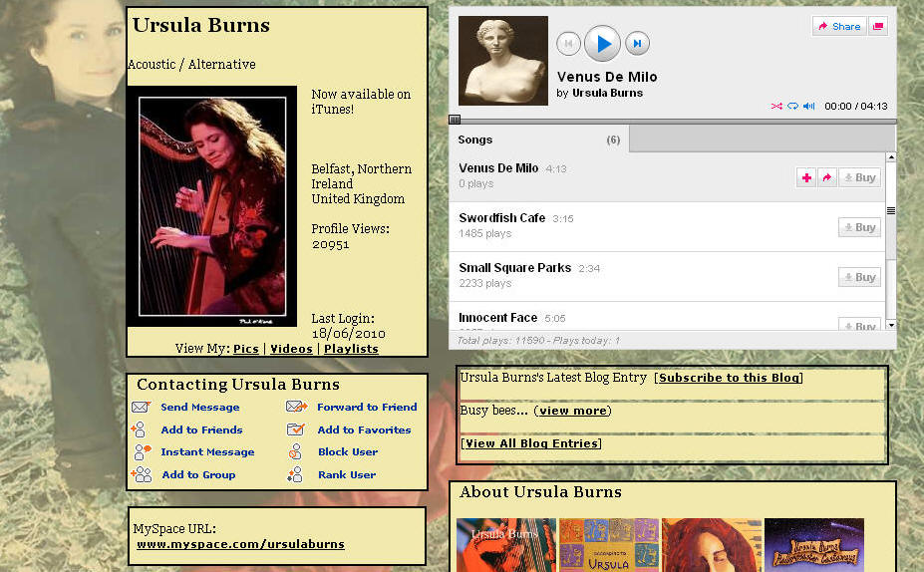Click the pink arrow icon beside Venus De Milo
924x572 pixels.
tap(826, 177)
